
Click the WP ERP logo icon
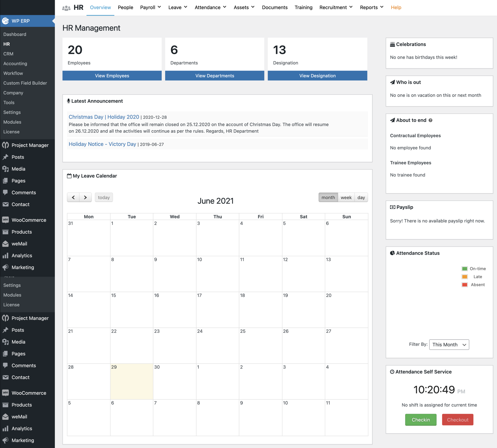[x=5, y=21]
